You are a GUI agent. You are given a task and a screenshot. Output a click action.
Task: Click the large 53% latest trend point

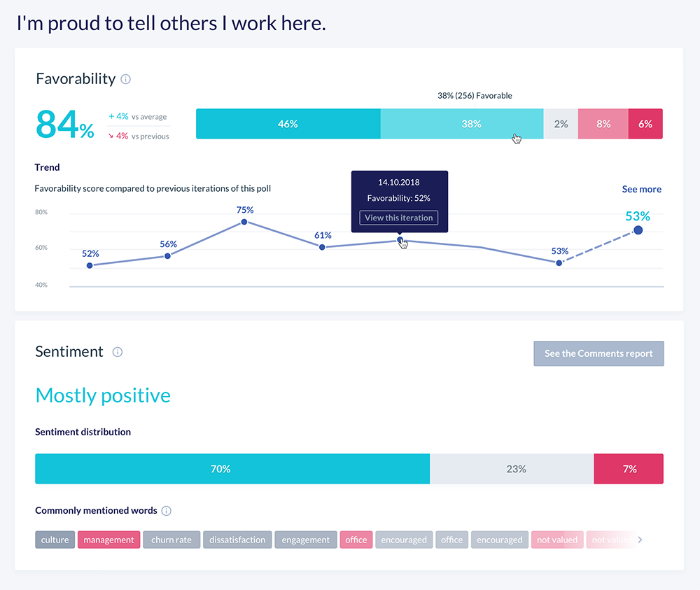click(638, 230)
